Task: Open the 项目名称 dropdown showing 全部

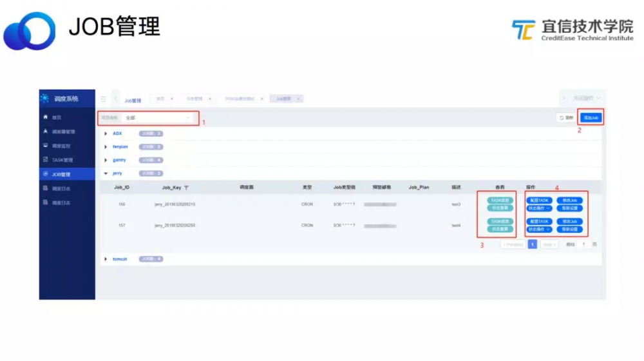Action: coord(158,118)
